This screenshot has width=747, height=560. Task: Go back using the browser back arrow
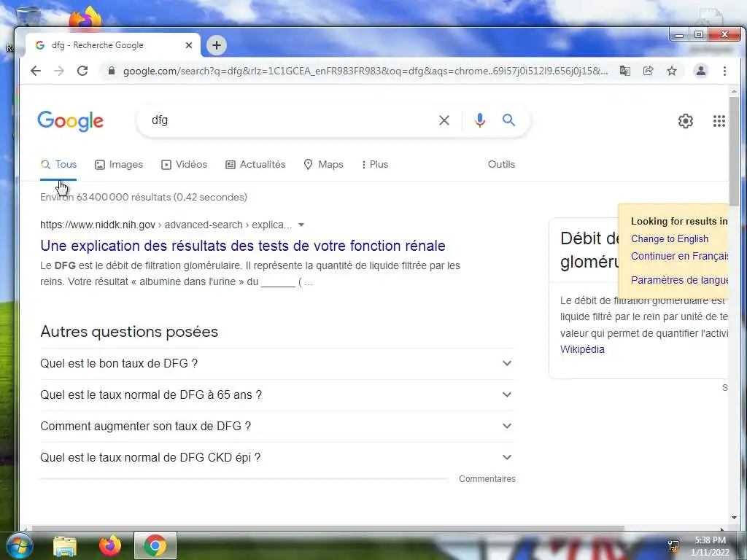[36, 71]
